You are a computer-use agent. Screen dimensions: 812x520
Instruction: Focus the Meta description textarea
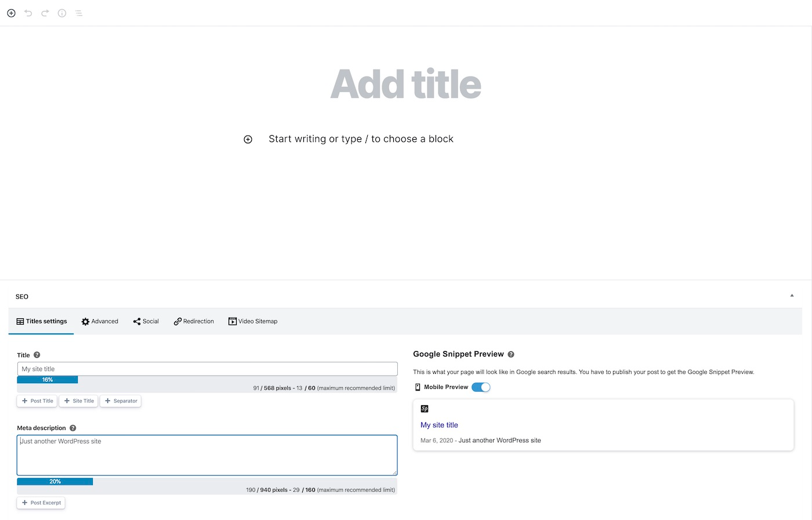point(207,455)
